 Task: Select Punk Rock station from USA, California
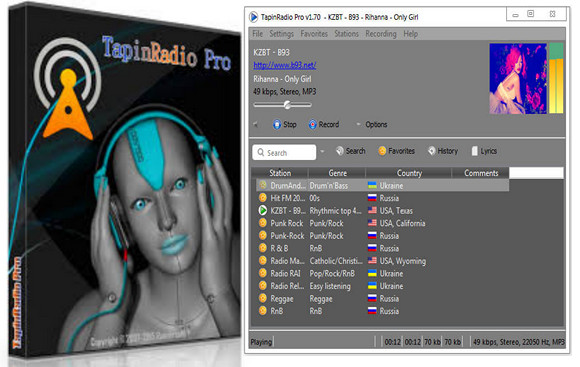tap(287, 223)
